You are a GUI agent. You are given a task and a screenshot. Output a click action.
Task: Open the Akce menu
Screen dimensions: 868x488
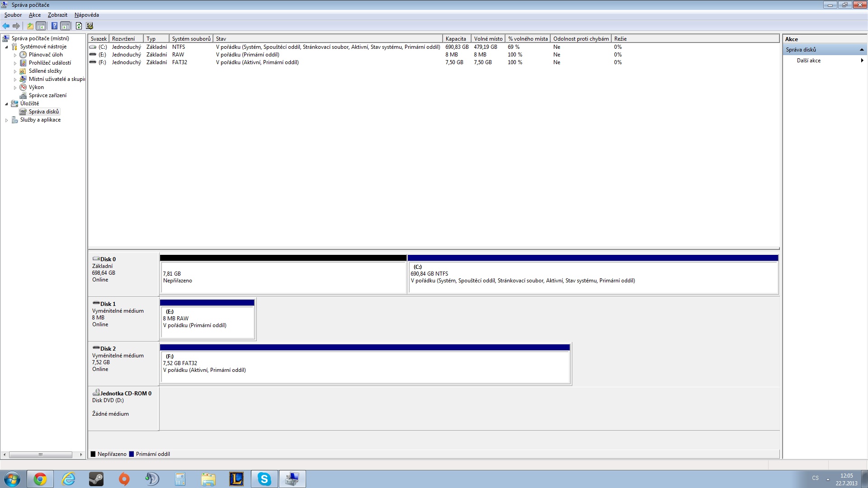[35, 15]
